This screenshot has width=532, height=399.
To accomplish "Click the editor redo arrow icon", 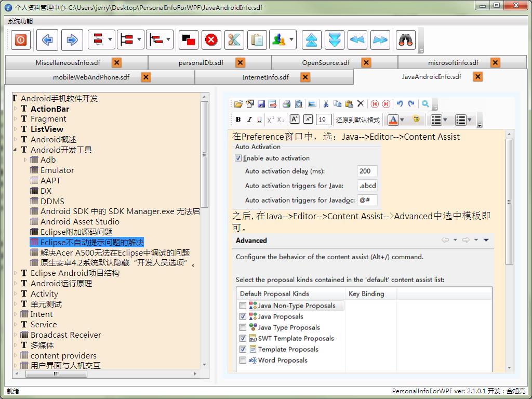I will click(x=411, y=104).
